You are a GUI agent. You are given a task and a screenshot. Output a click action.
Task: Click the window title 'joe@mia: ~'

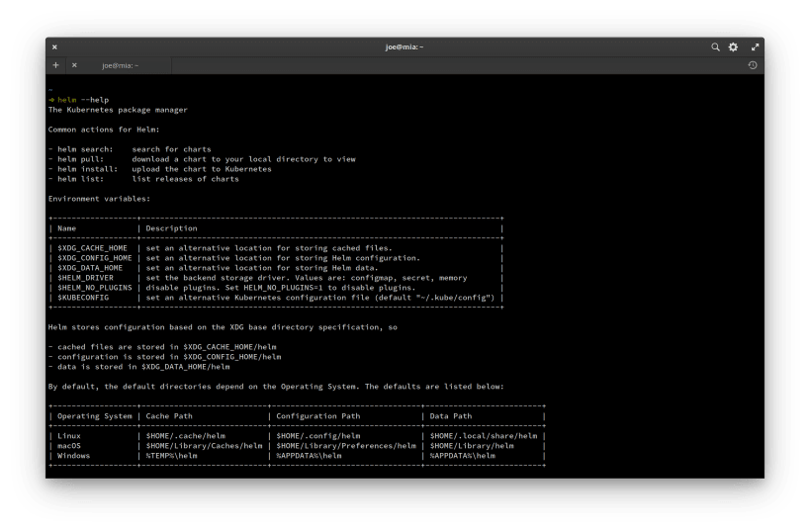pos(405,47)
